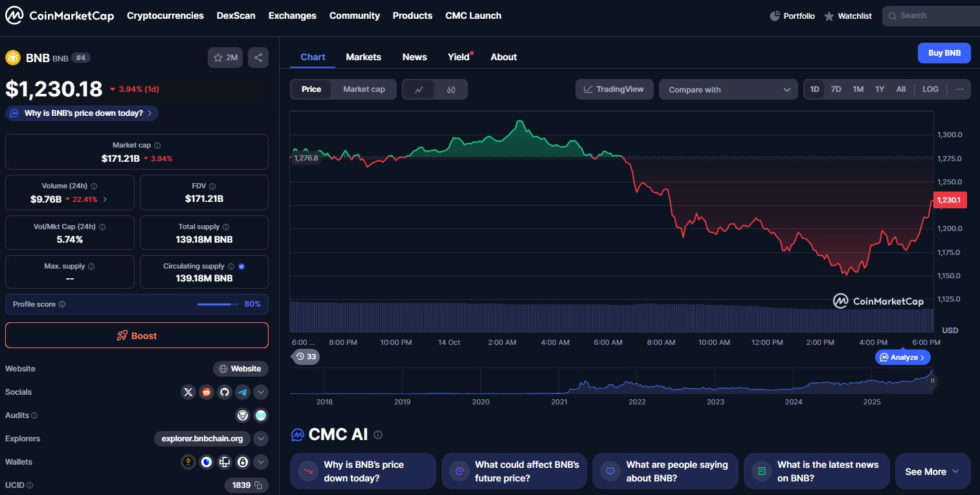Expand See More CMC AI questions
Screen dimensions: 980x495
pyautogui.click(x=933, y=472)
